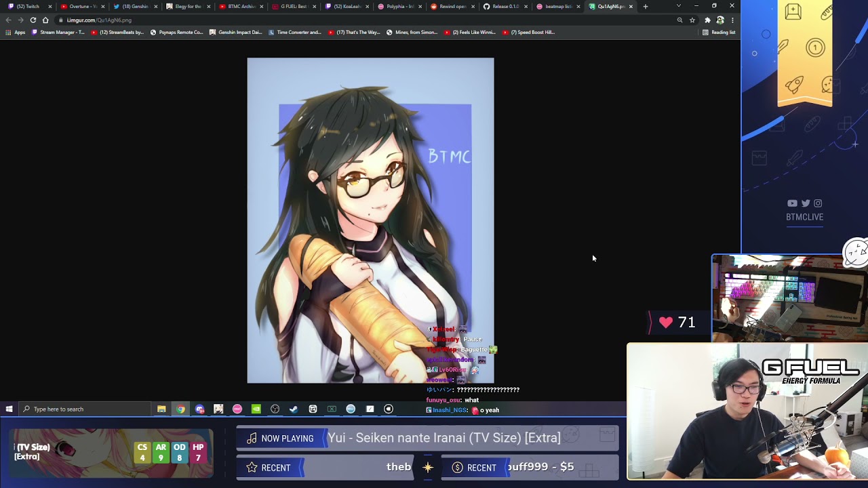Click the NOW PLAYING label

(288, 439)
